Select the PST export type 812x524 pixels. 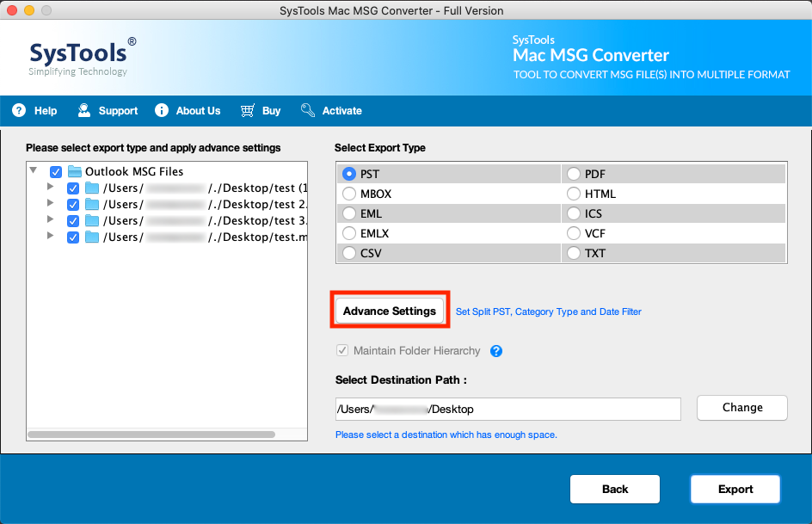point(349,174)
